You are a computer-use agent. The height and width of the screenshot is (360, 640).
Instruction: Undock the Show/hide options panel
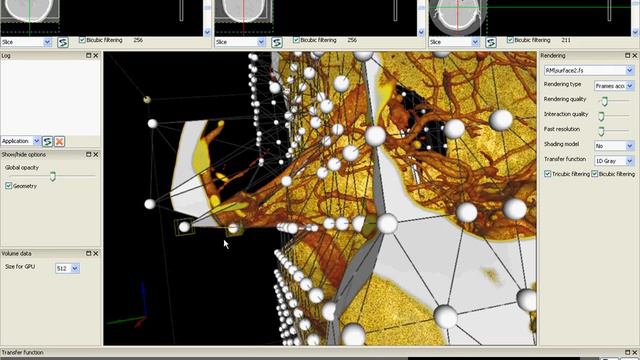click(89, 154)
